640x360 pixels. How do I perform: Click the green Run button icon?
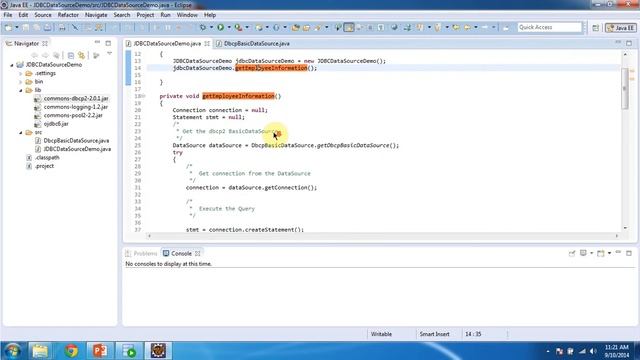[220, 27]
